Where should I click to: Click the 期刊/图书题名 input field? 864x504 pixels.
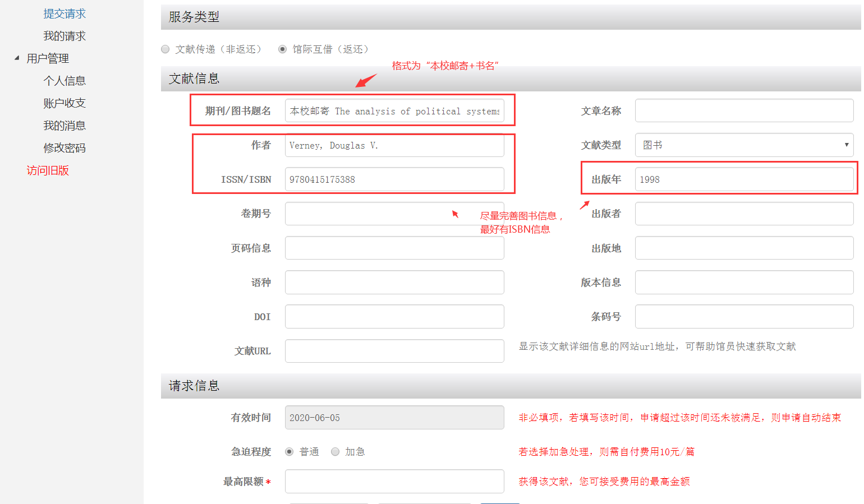coord(394,111)
